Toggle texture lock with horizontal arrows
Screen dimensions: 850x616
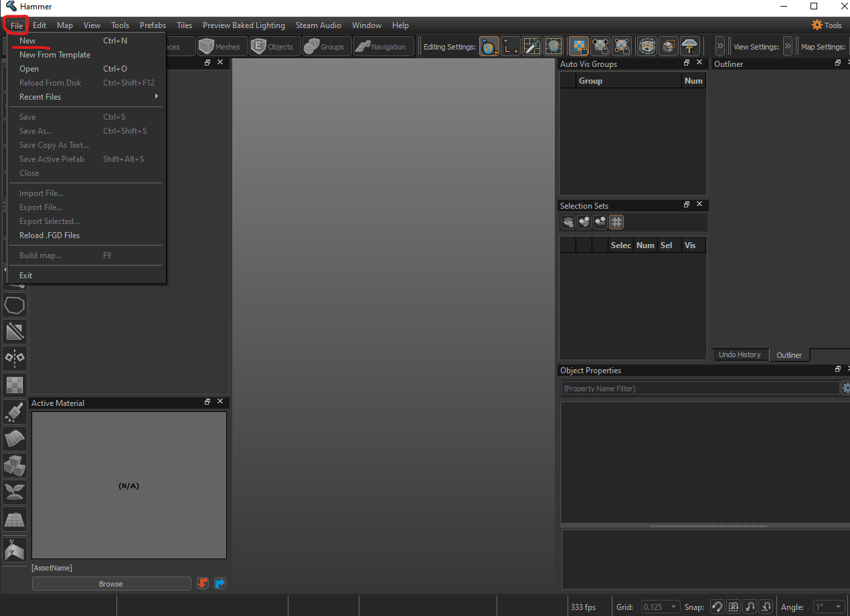click(600, 46)
